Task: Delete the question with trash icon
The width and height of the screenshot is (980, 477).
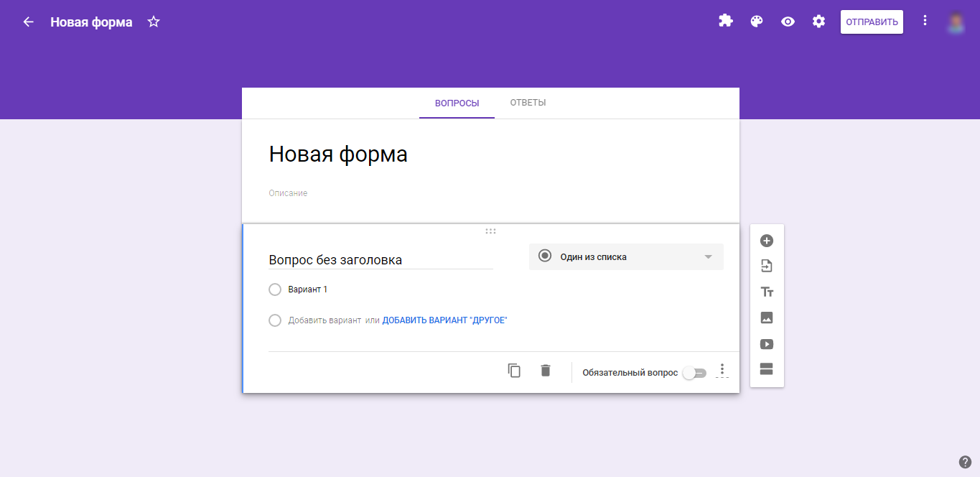Action: 546,371
